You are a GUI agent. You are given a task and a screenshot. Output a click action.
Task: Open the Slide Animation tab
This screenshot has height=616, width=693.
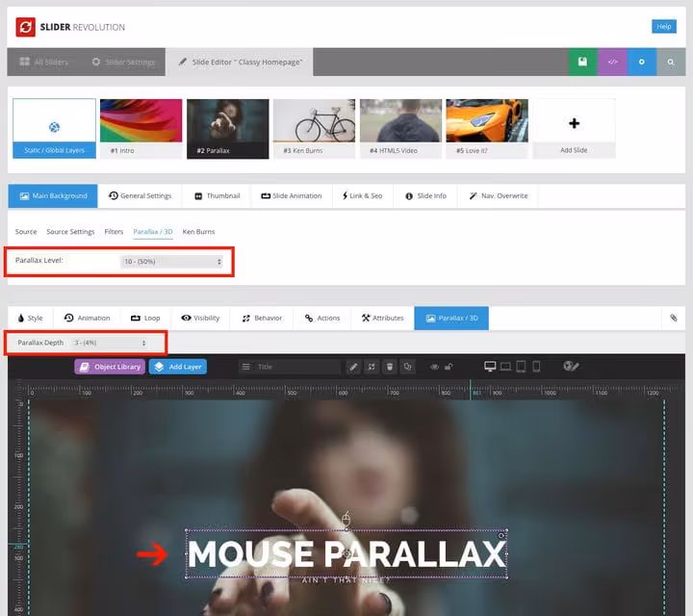tap(292, 195)
